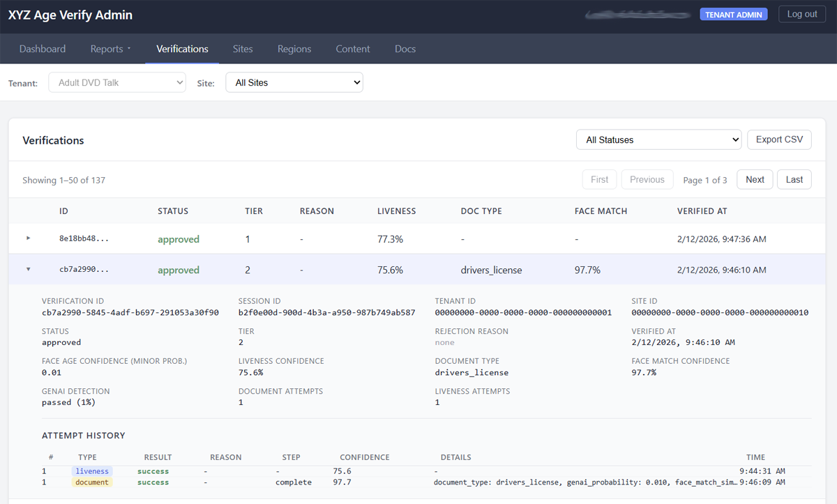Open the Site selector dropdown
Screen dimensions: 837x504
tap(294, 82)
